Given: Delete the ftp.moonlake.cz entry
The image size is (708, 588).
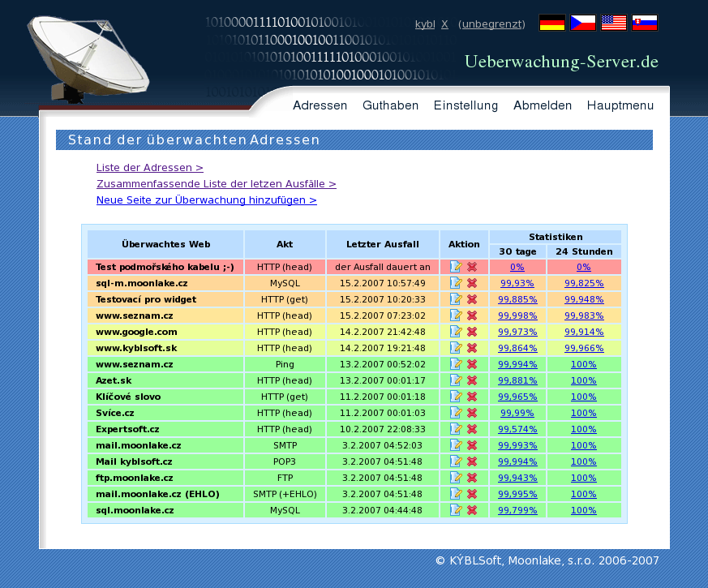Looking at the screenshot, I should 472,479.
